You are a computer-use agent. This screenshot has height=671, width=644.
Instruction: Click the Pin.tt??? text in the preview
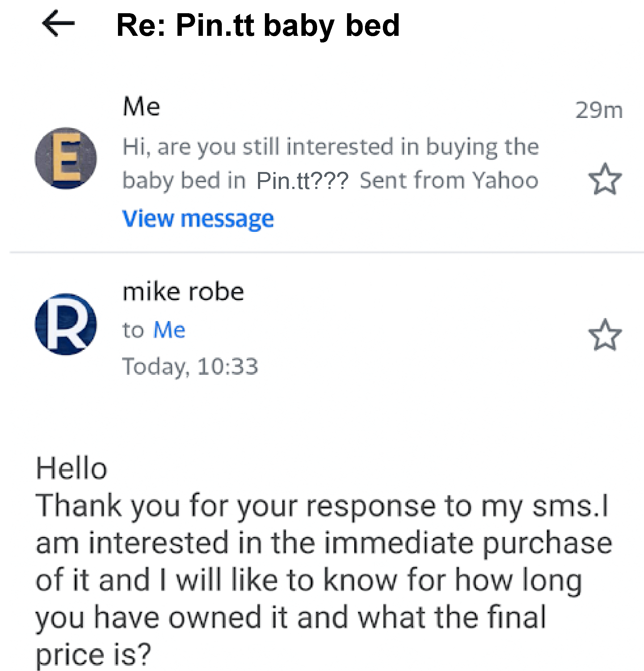point(302,181)
